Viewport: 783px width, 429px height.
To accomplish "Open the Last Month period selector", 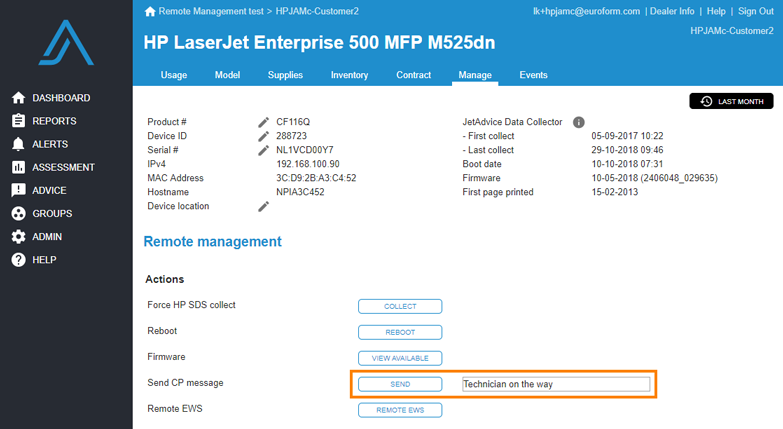I will (x=731, y=101).
